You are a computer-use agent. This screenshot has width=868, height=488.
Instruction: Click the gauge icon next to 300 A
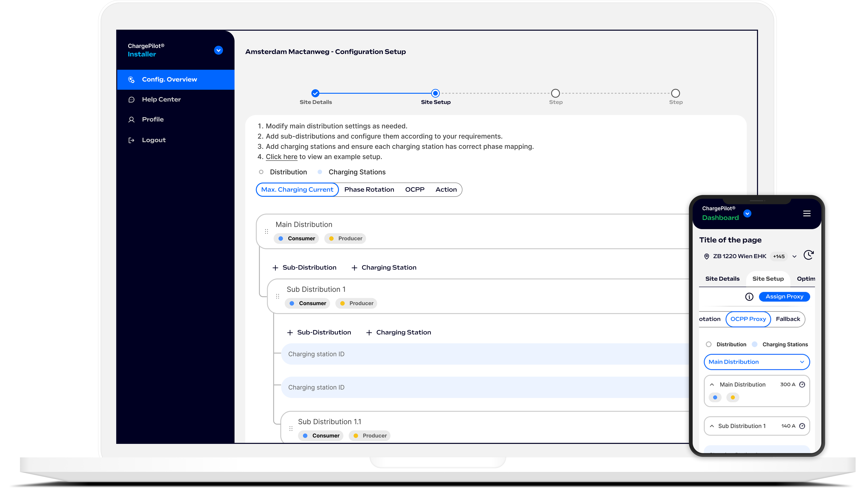(x=802, y=385)
